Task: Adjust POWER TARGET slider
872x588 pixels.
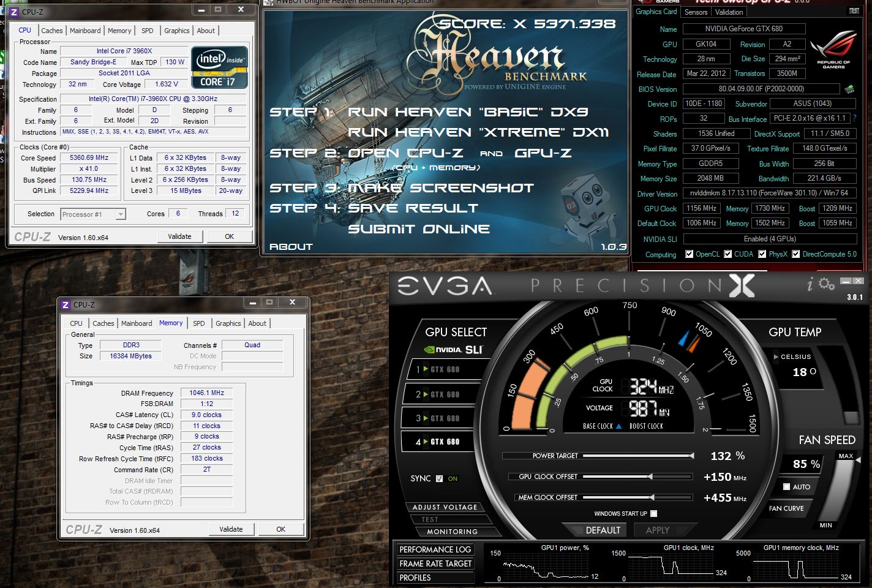Action: (638, 456)
